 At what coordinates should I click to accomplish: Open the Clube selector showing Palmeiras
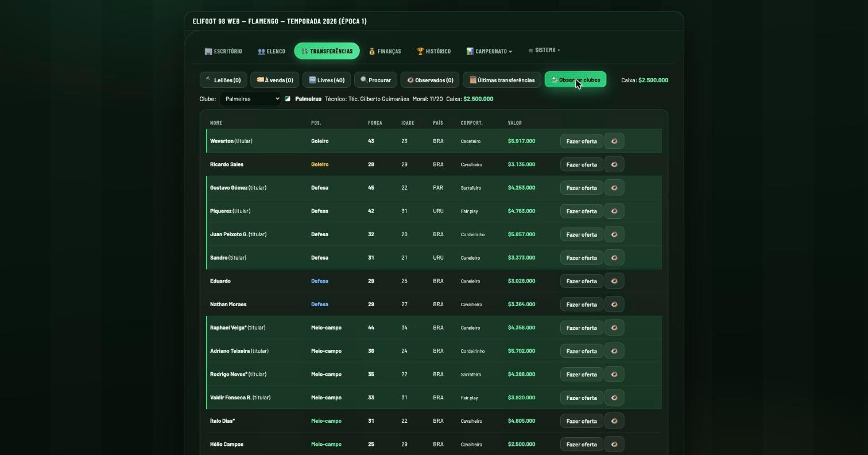tap(250, 99)
